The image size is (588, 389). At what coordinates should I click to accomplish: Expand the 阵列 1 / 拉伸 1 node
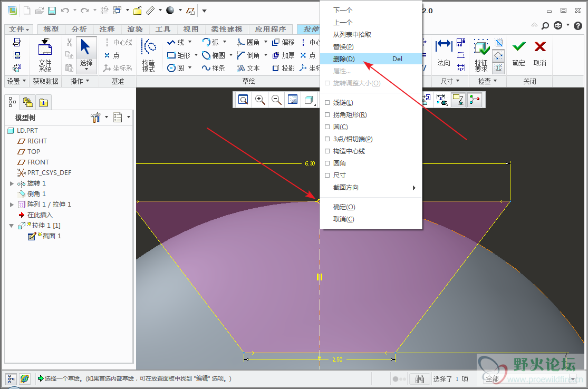(12, 204)
